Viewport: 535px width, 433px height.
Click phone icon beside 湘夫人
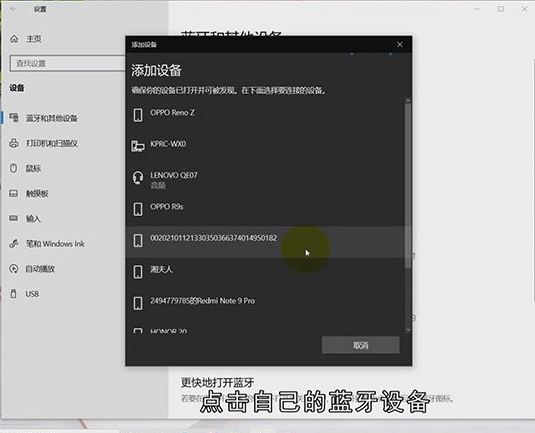138,272
